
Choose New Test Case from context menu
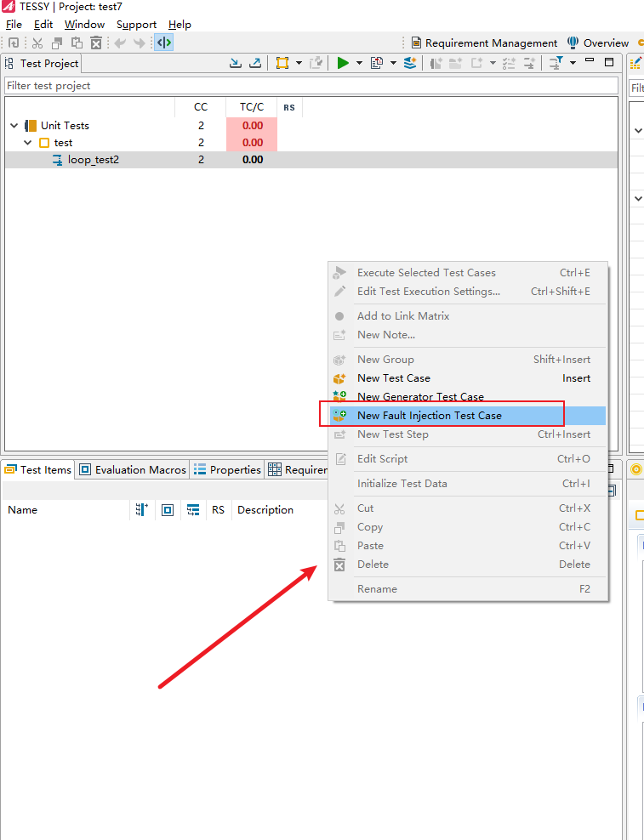coord(468,378)
